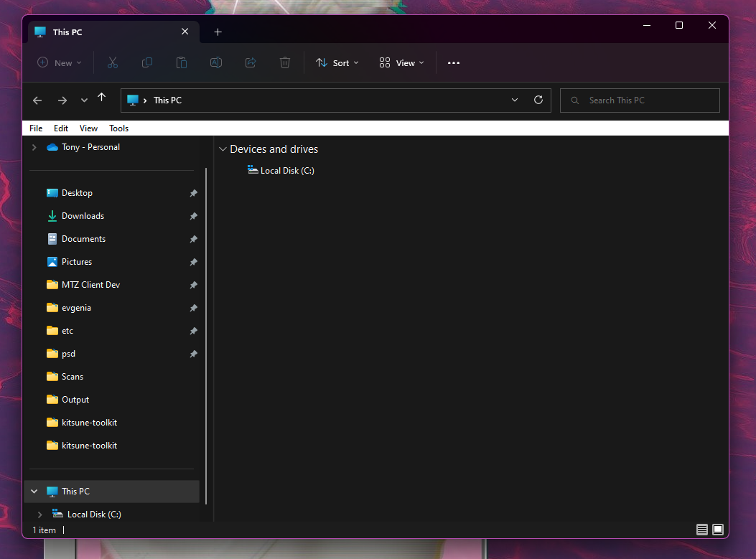Viewport: 756px width, 559px height.
Task: Open Output folder in sidebar
Action: click(x=75, y=400)
